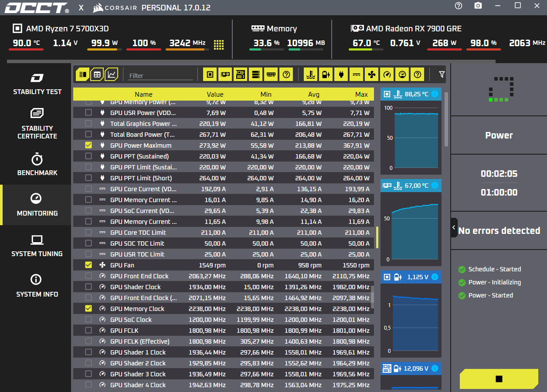
Task: Toggle the motherboard sensor filter icon
Action: (x=241, y=74)
